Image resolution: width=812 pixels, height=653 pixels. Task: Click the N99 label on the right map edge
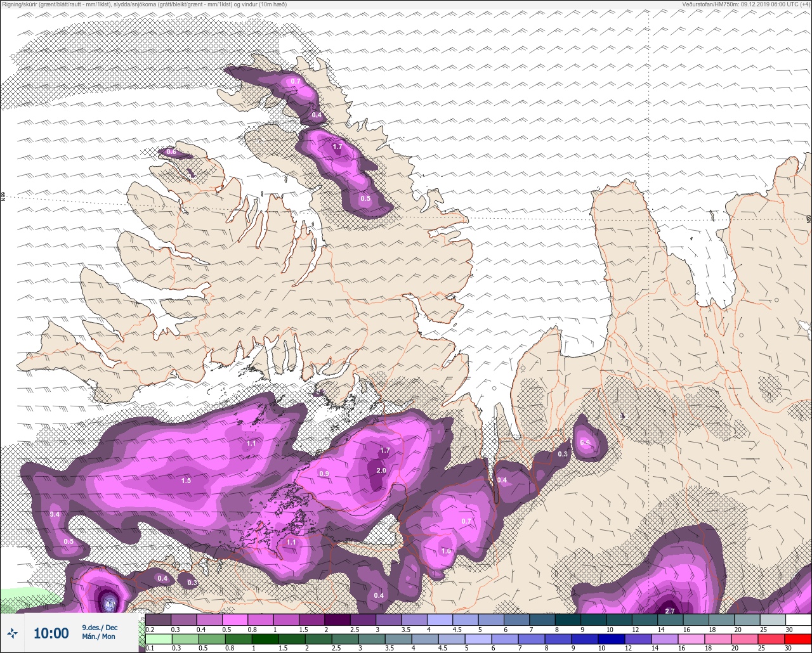pyautogui.click(x=809, y=219)
